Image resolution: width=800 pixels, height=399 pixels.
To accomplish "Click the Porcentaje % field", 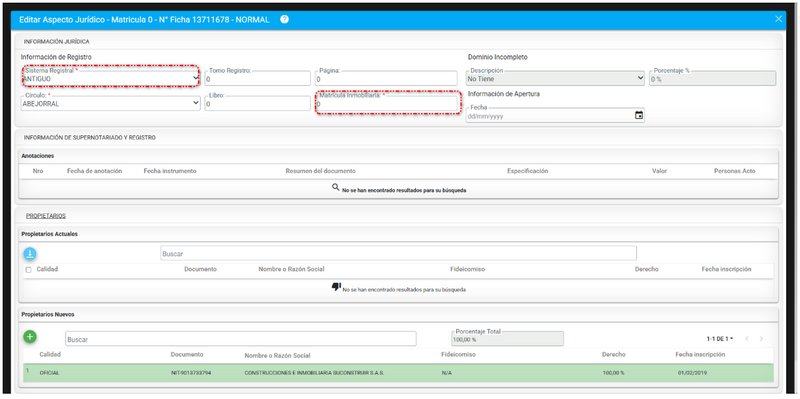I will 712,79.
